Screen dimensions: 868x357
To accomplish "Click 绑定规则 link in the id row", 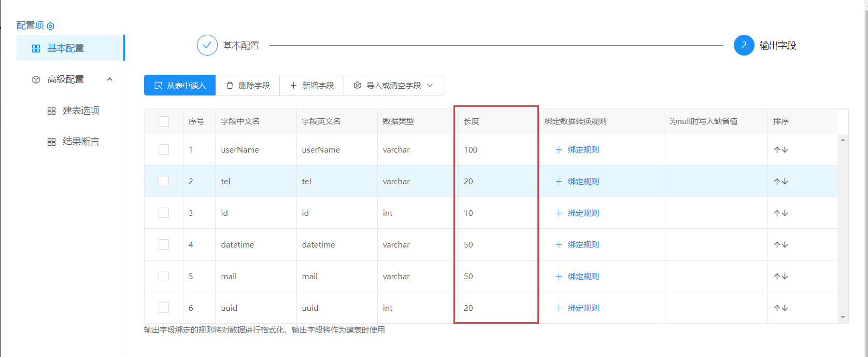I will pos(583,213).
